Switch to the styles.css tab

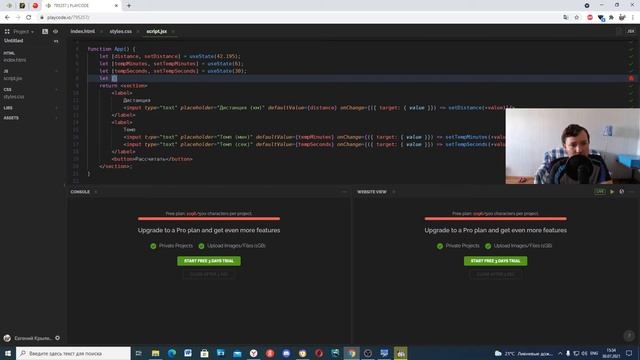(120, 31)
